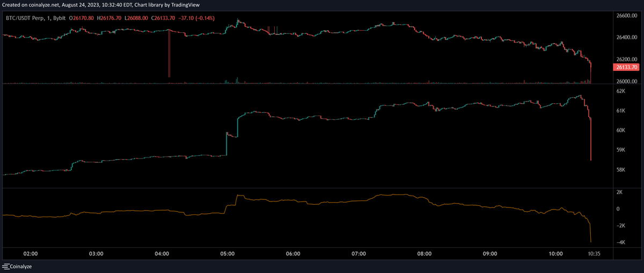This screenshot has height=273, width=644.
Task: Click the 08:00 time axis label
Action: (425, 254)
